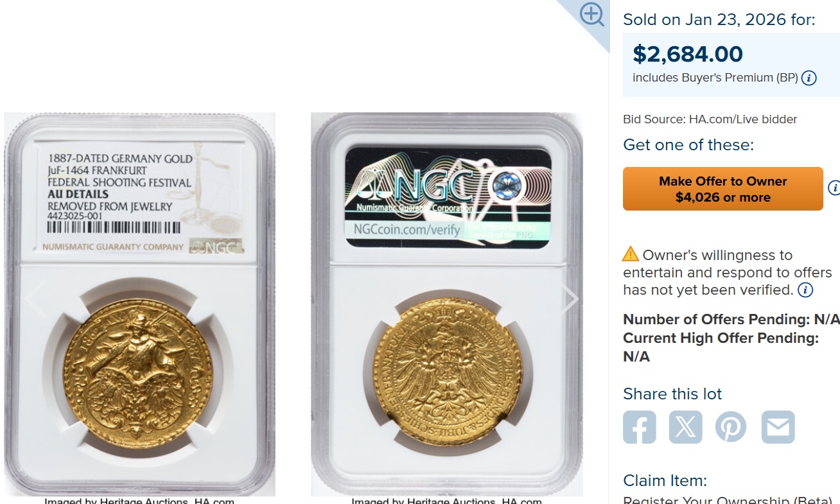Click the NGC hologram label on reverse slab
This screenshot has height=504, width=840.
click(447, 197)
